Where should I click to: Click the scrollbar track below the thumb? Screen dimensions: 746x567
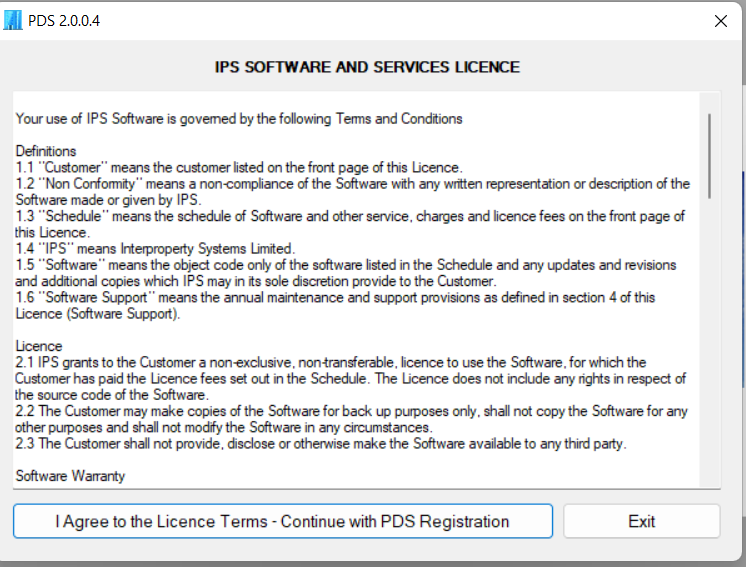[x=710, y=350]
